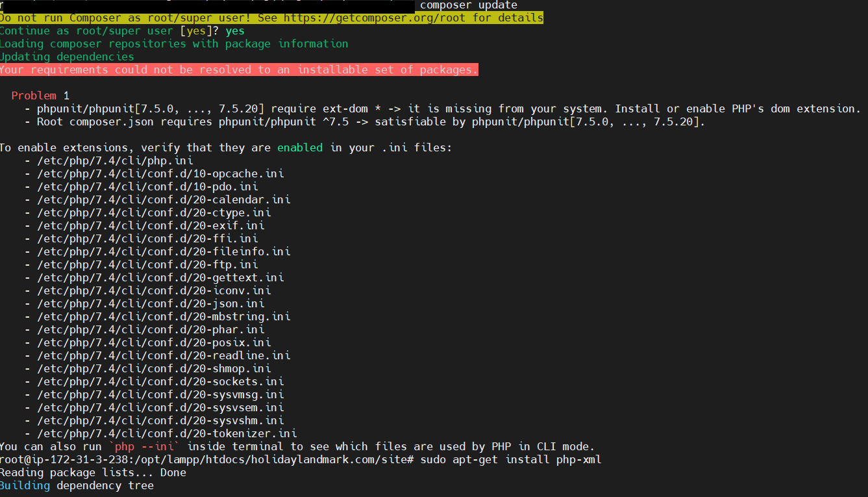Viewport: 868px width, 497px height.
Task: Click the 'Problem 1' heading
Action: coord(40,96)
